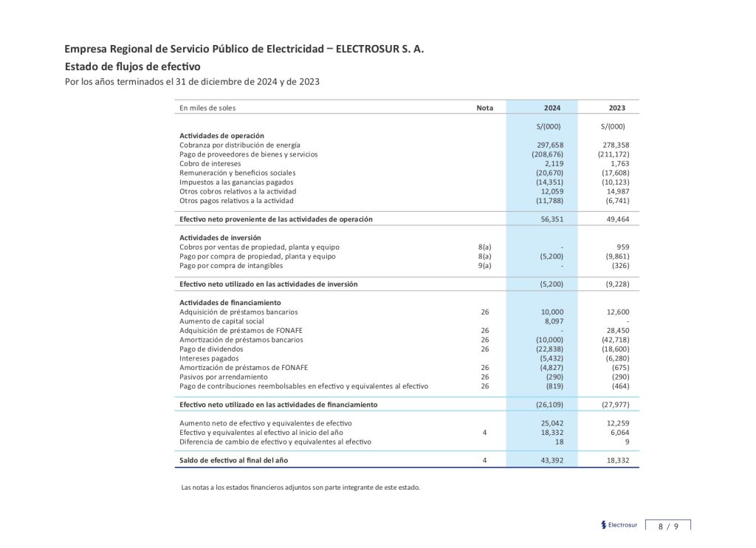Select 'Impuestos a las ganancias pagados' label

click(236, 182)
